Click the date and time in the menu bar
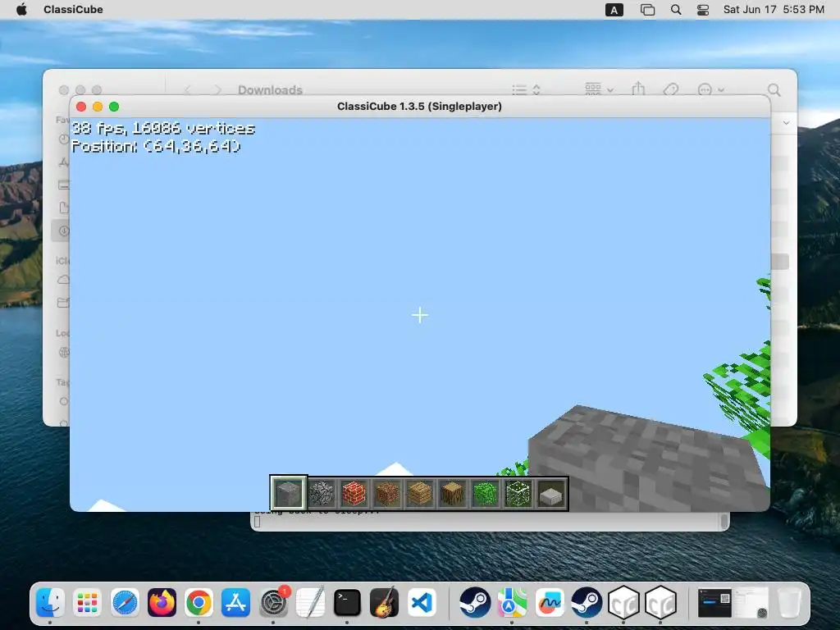 pyautogui.click(x=774, y=10)
